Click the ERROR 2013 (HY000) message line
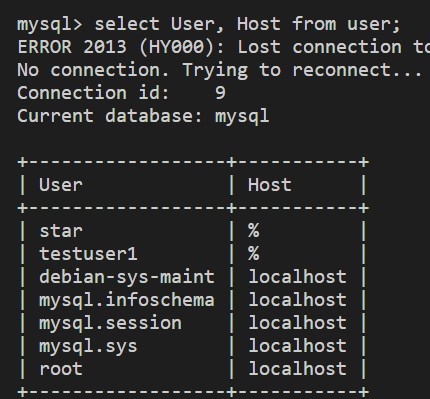The width and height of the screenshot is (430, 399). [224, 47]
